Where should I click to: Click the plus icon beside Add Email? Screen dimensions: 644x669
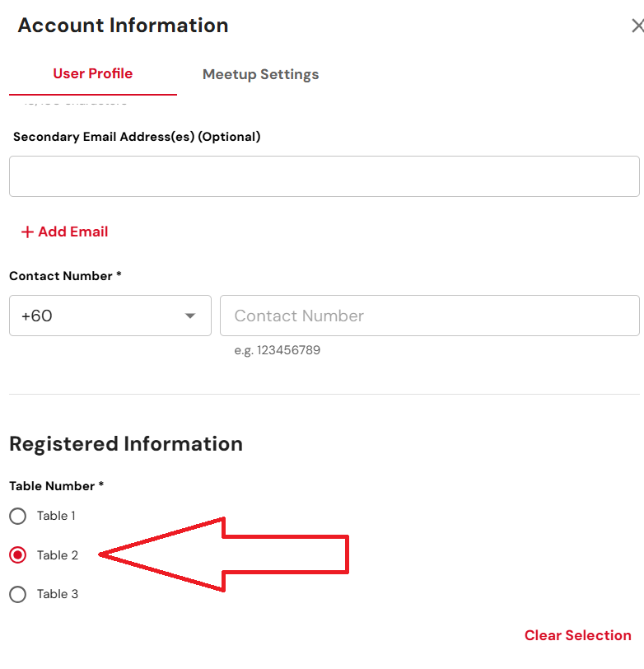pos(27,232)
